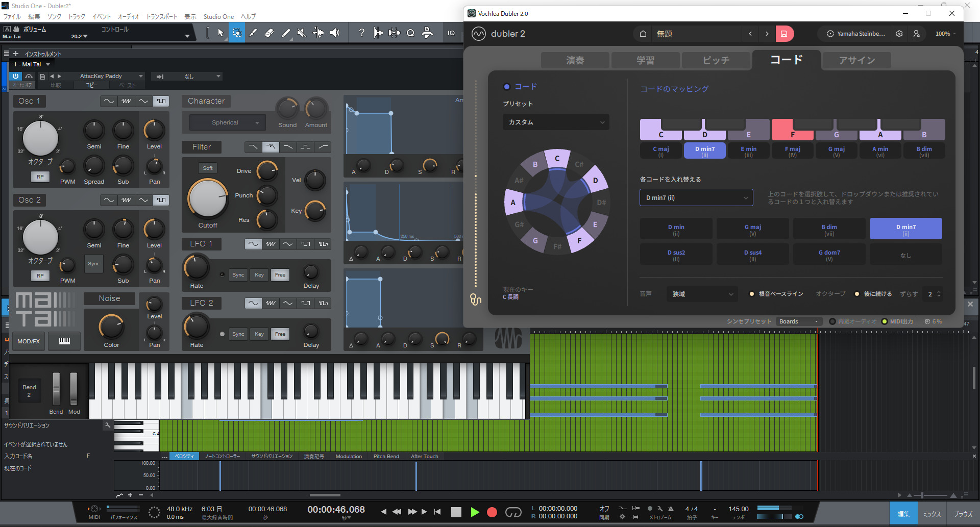The height and width of the screenshot is (527, 980).
Task: Select Osc 2 square waveform icon
Action: coord(161,200)
